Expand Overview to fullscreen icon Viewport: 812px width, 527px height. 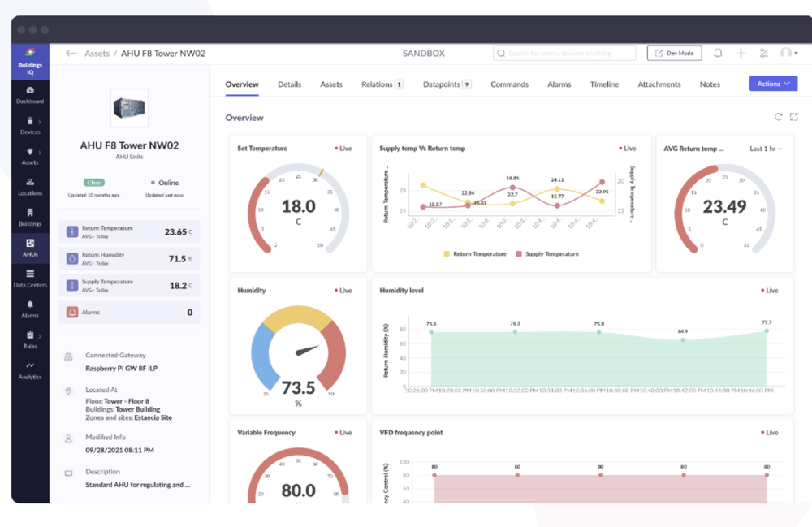point(794,117)
